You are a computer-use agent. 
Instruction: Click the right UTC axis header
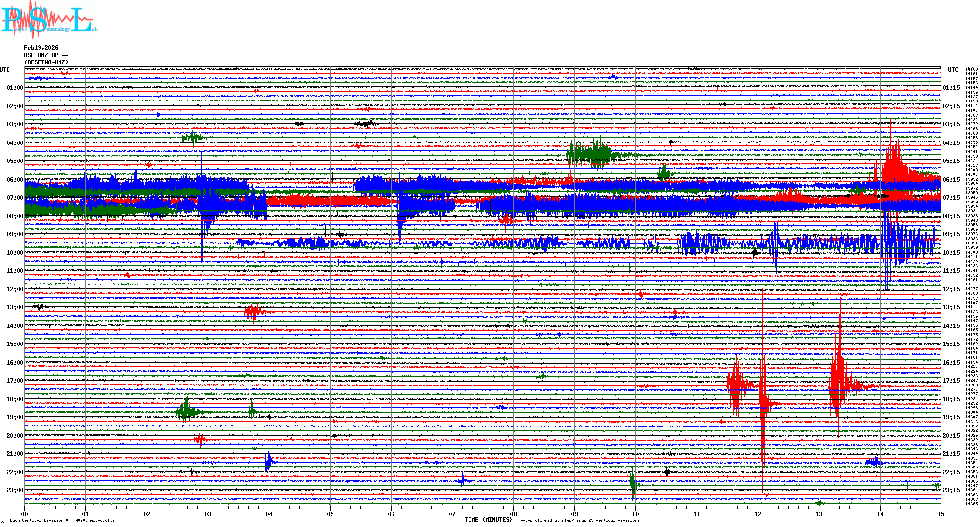pos(953,70)
